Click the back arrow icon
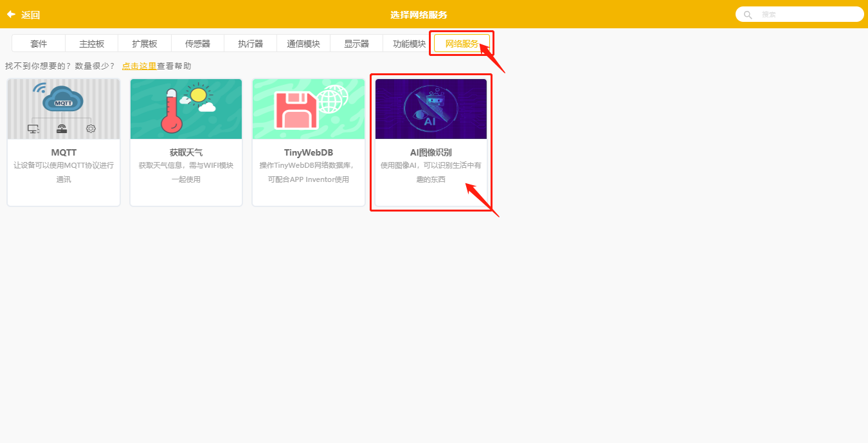This screenshot has width=868, height=443. (11, 14)
